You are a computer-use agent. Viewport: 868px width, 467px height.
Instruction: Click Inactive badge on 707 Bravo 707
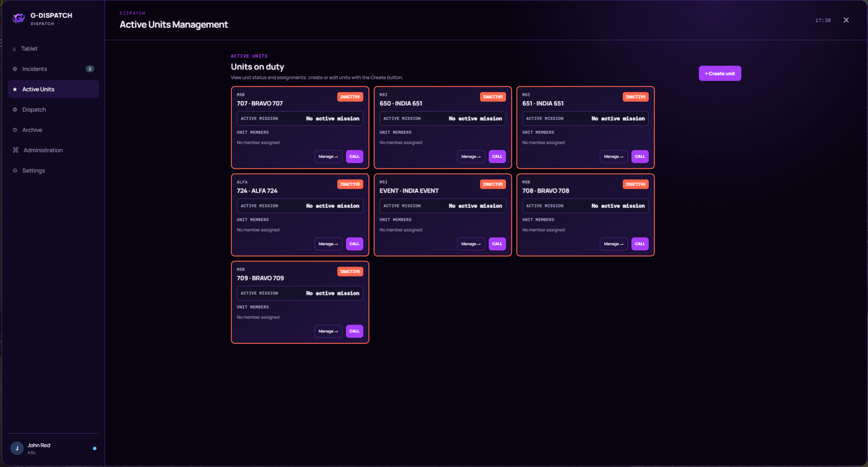pyautogui.click(x=350, y=97)
